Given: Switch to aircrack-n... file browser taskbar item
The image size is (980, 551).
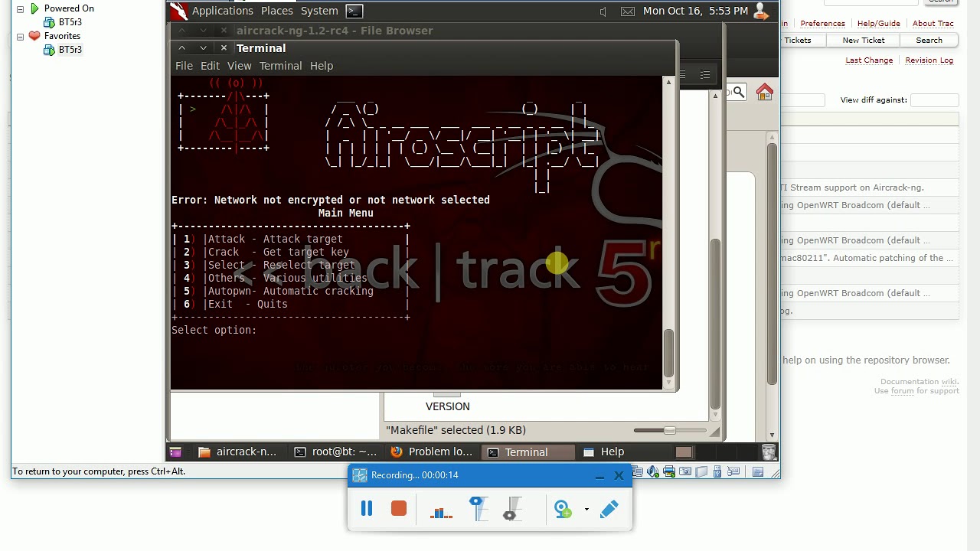Looking at the screenshot, I should [237, 452].
